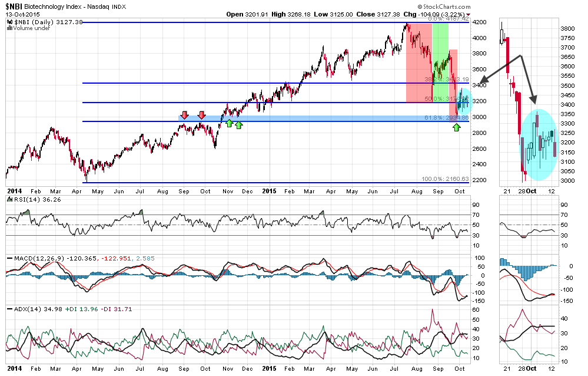Click the 3400 label on main price axis
Viewport: 588px width, 376px height.
[x=480, y=85]
